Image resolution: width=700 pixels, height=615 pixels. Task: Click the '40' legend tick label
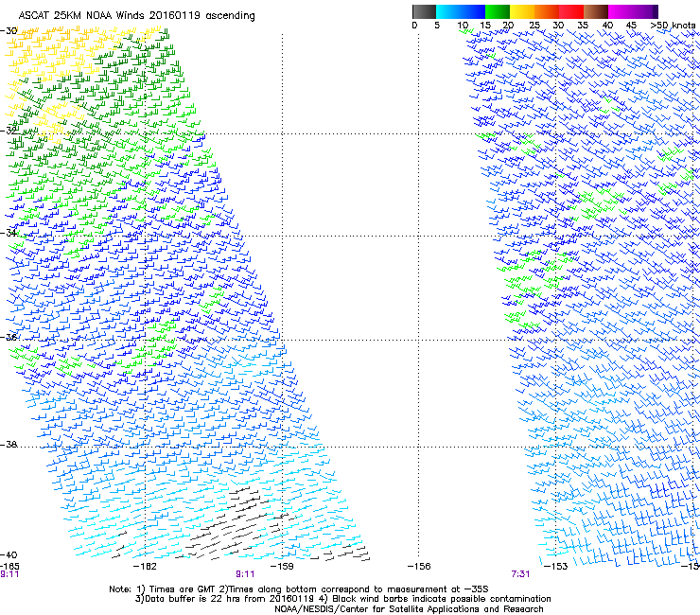607,26
